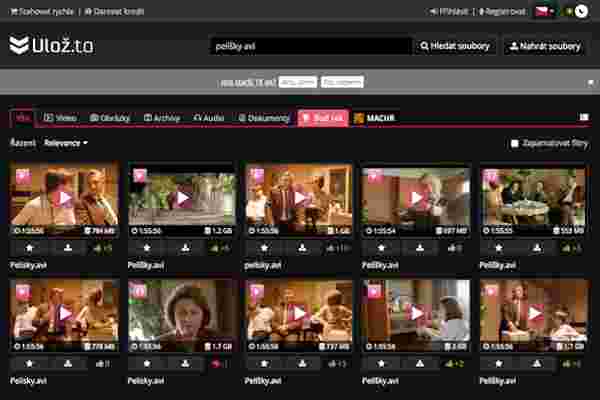600x400 pixels.
Task: Like the 1.2 GB file with thumbs-up
Action: point(220,249)
